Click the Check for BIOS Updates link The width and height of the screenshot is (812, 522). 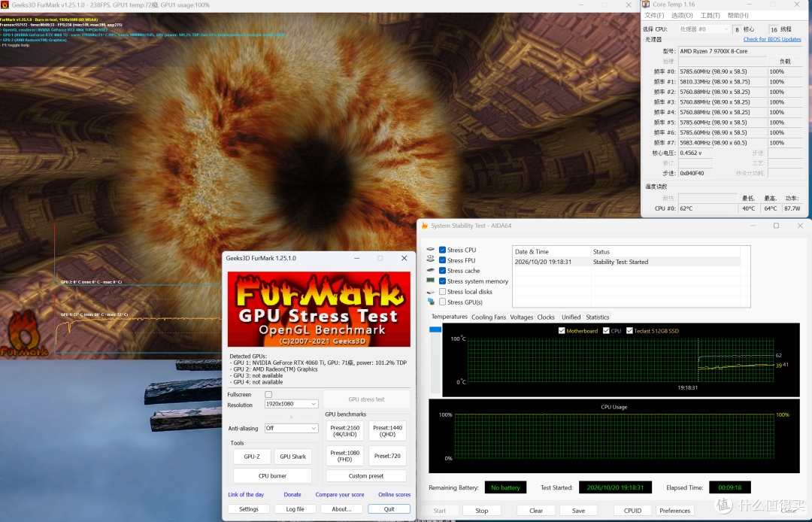coord(772,39)
